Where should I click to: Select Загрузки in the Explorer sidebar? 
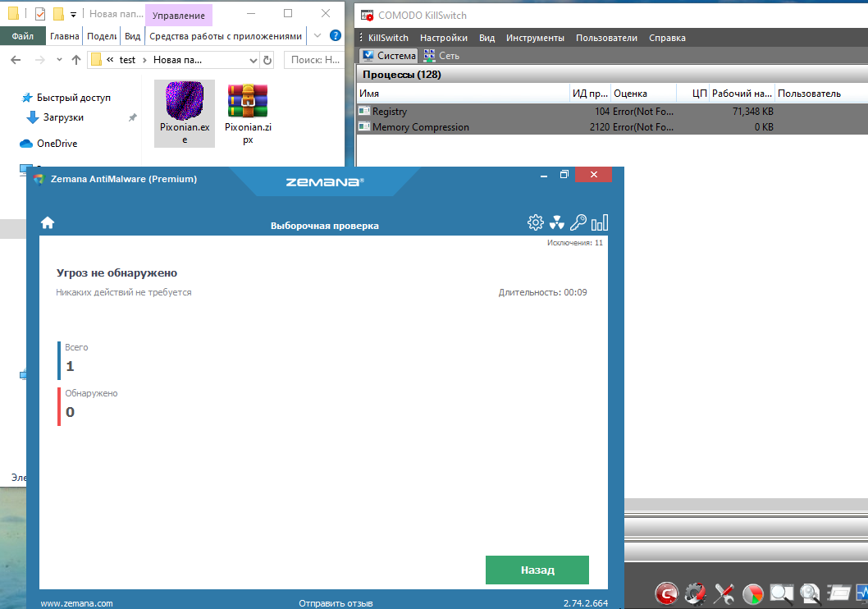[x=63, y=117]
